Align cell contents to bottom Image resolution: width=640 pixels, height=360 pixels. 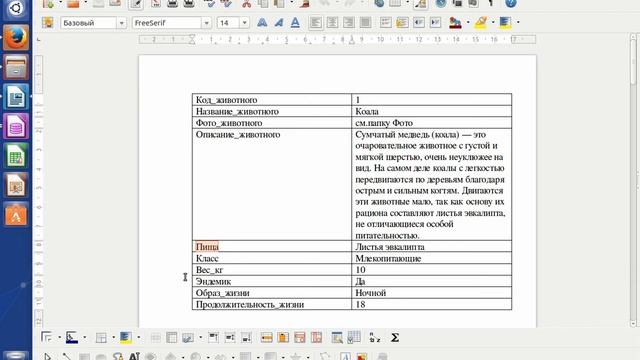(x=247, y=338)
